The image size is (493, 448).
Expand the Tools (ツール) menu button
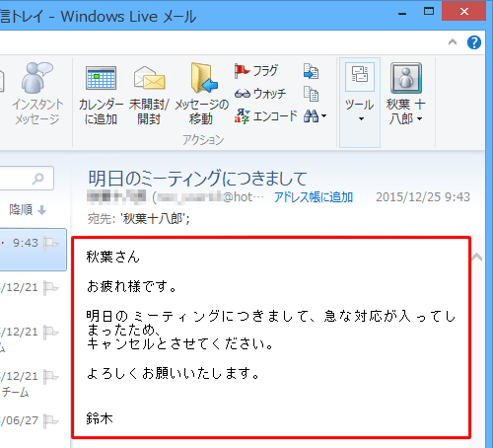pyautogui.click(x=360, y=103)
